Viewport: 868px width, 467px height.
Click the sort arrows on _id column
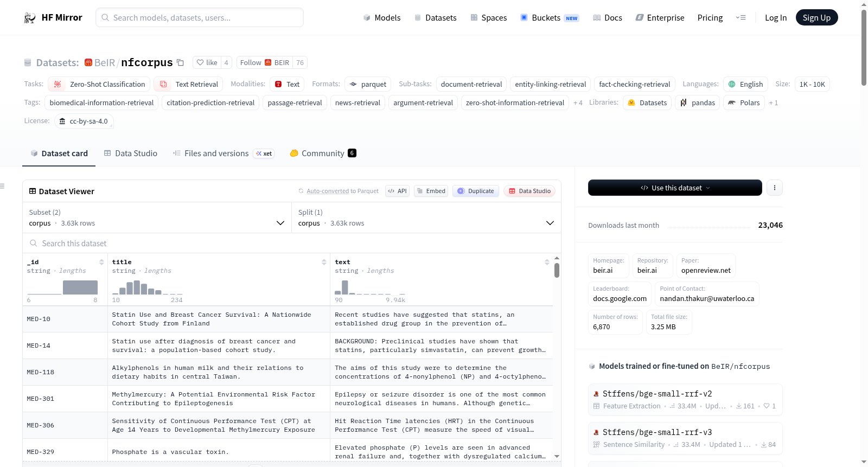click(x=101, y=262)
